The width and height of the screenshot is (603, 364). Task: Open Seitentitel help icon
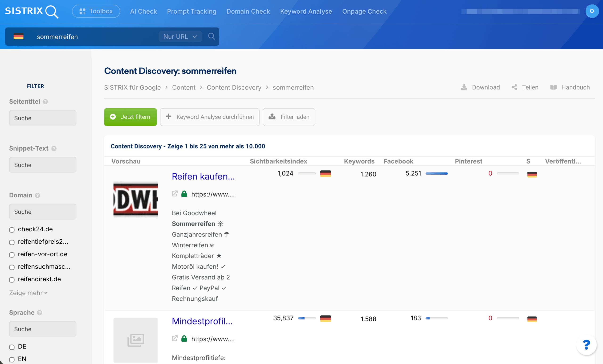[x=45, y=102]
